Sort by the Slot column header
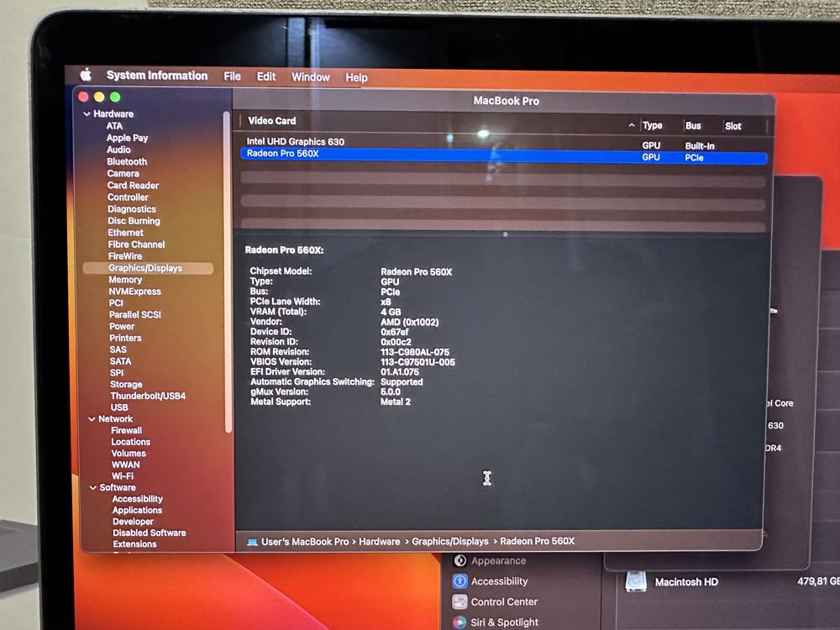Screen dimensions: 840x630 (x=732, y=127)
